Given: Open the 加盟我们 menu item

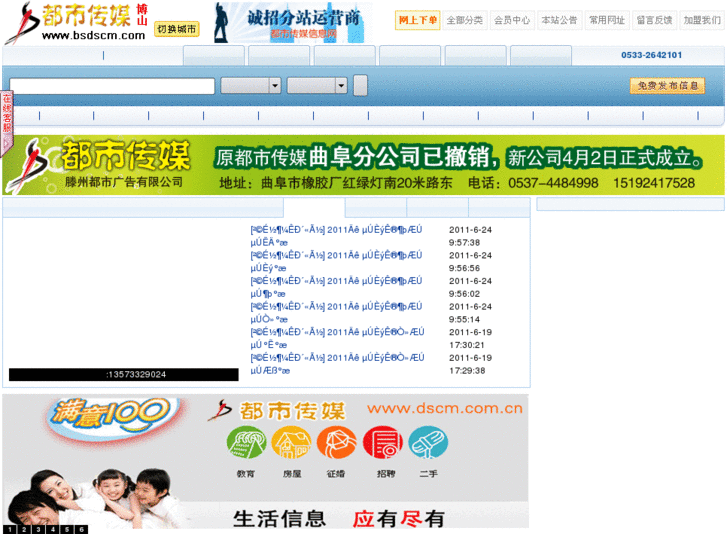Looking at the screenshot, I should pos(702,20).
